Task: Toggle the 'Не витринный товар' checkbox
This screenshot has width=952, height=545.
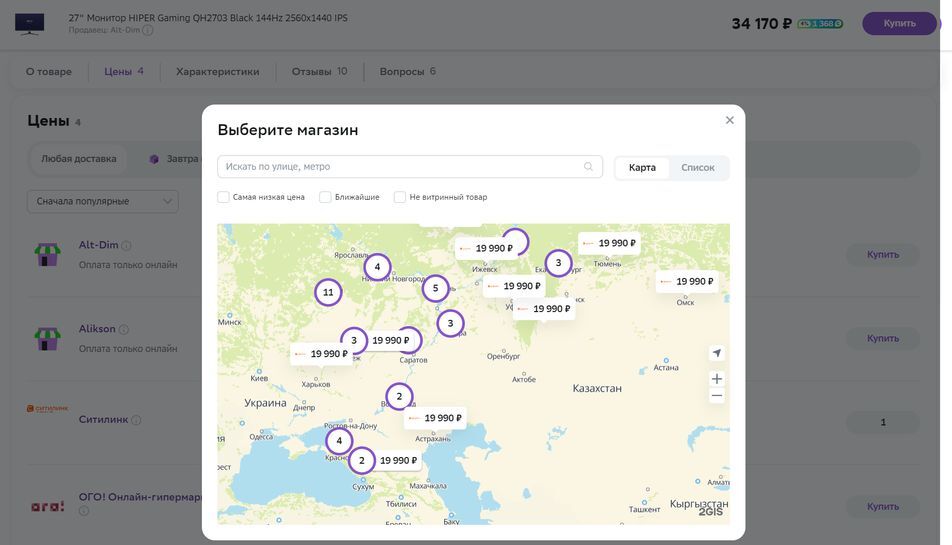Action: tap(400, 197)
